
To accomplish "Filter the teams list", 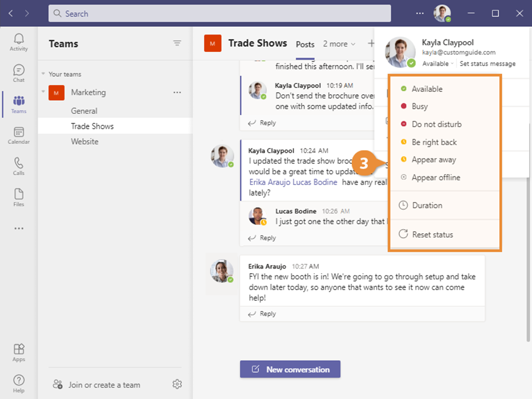I will 177,43.
